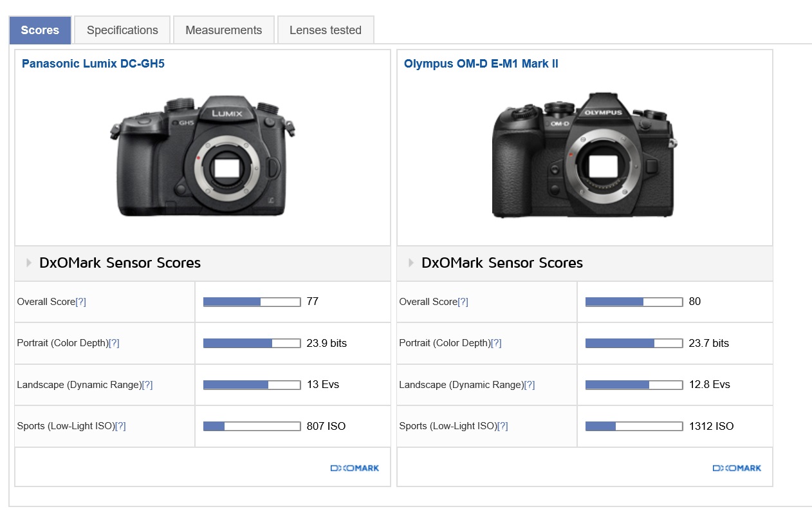812x518 pixels.
Task: Select the 807 ISO value text
Action: click(326, 426)
